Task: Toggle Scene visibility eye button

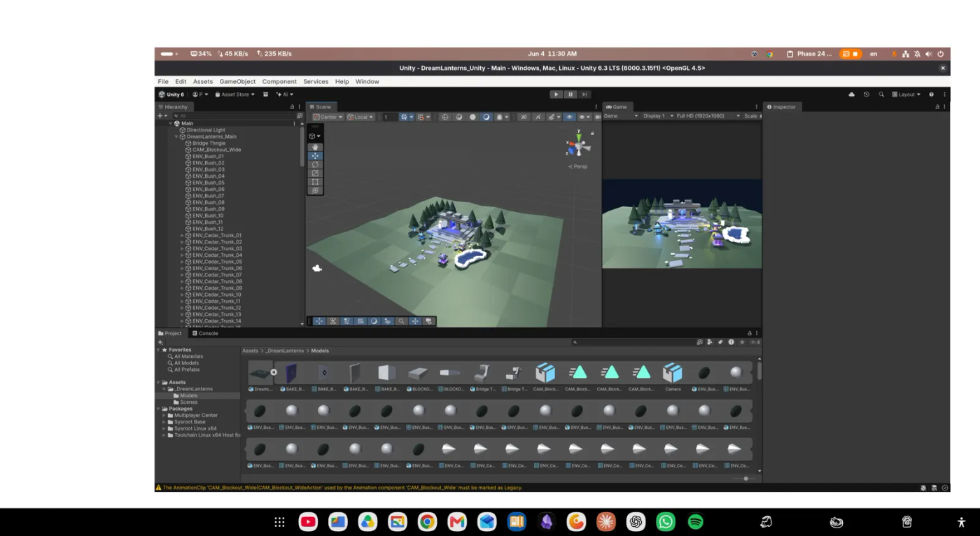Action: [569, 117]
